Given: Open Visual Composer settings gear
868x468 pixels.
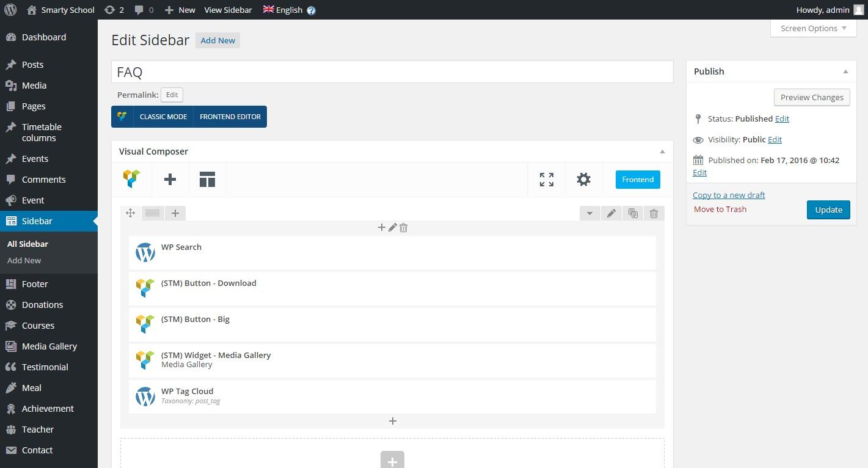Looking at the screenshot, I should pos(583,179).
